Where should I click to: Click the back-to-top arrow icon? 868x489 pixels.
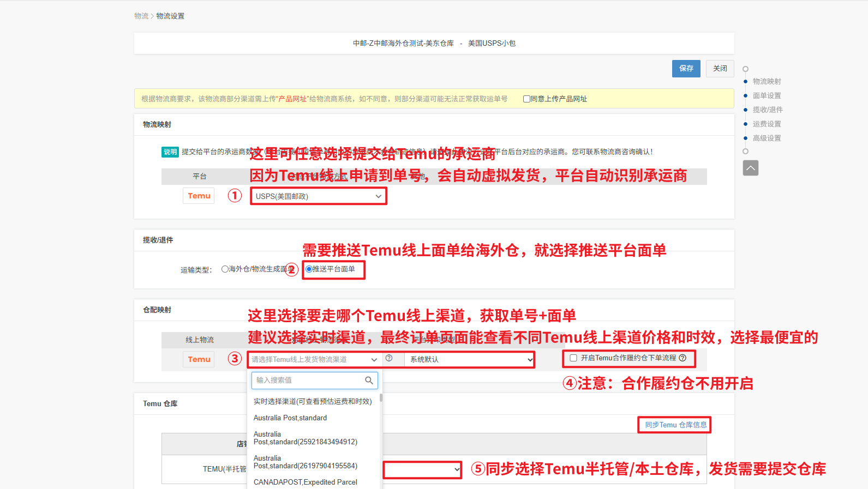751,168
